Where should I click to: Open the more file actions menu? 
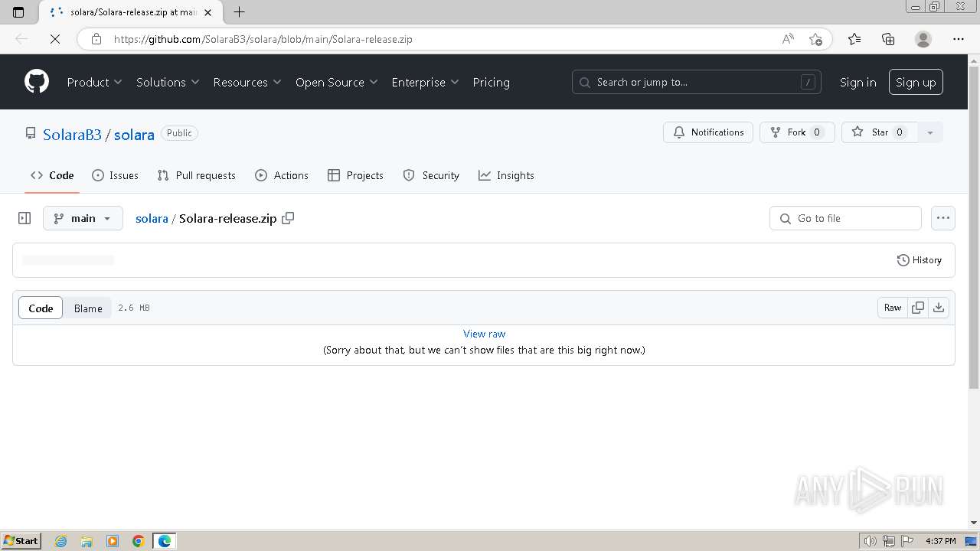click(943, 218)
